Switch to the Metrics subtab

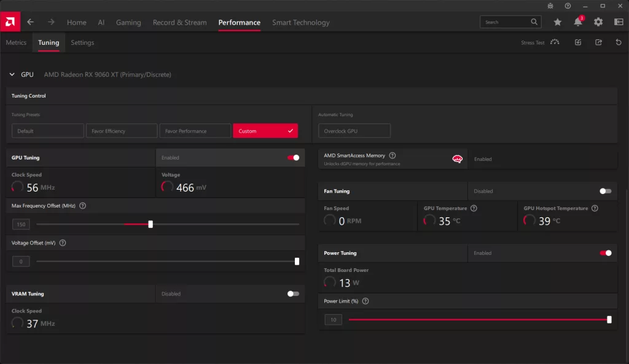pyautogui.click(x=16, y=42)
